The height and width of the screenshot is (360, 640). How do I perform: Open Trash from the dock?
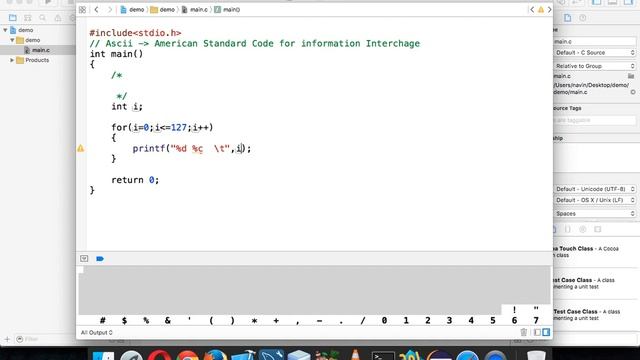[536, 355]
